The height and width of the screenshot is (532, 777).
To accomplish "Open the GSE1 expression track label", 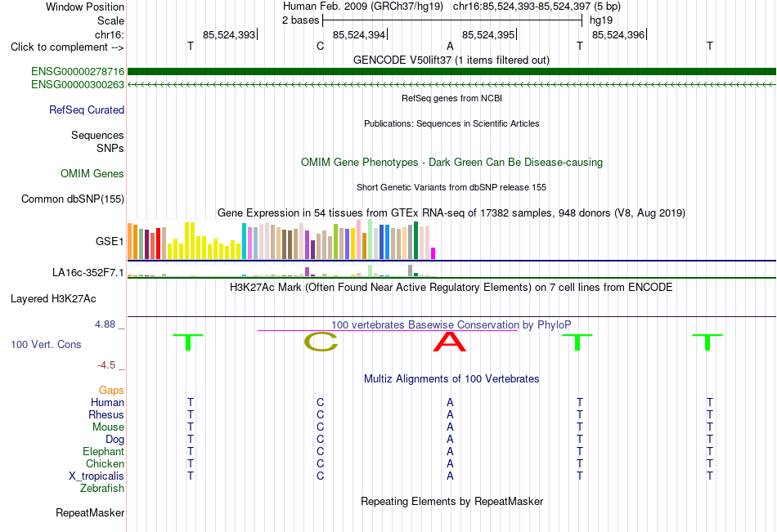I will (x=110, y=241).
